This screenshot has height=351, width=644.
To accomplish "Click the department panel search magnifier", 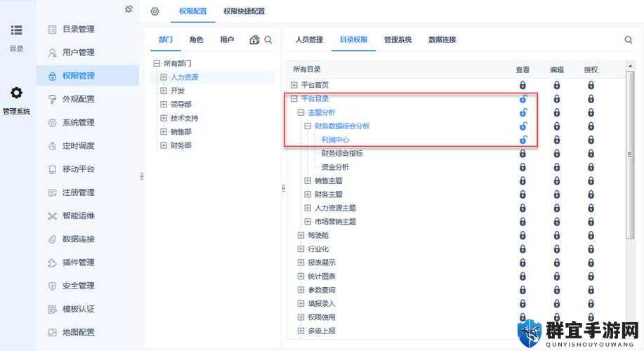I will pyautogui.click(x=268, y=40).
